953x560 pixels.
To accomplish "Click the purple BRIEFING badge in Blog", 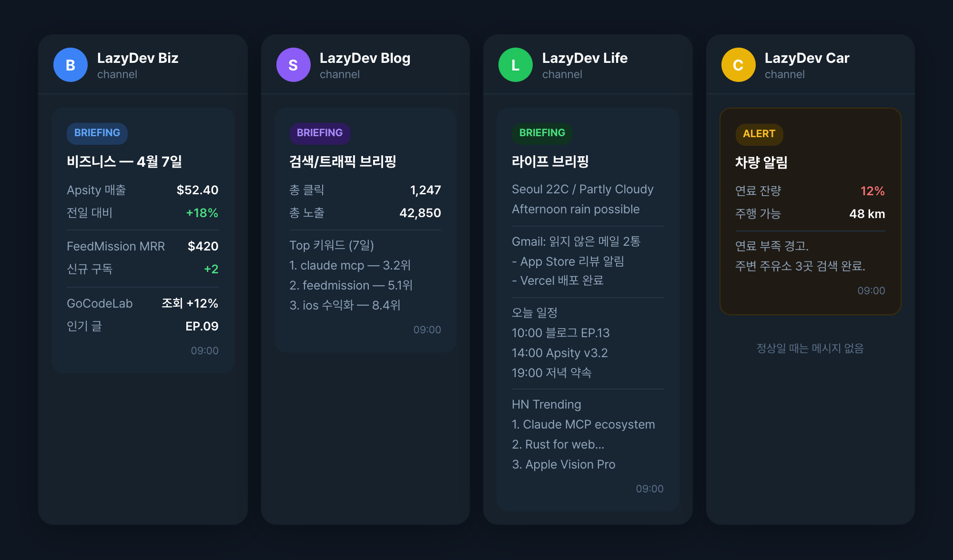I will point(320,133).
